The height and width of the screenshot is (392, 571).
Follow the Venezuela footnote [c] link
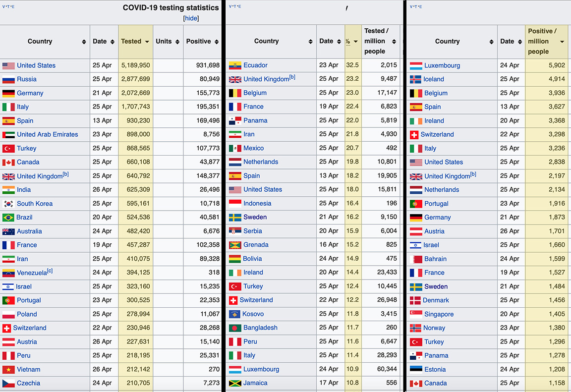click(50, 271)
